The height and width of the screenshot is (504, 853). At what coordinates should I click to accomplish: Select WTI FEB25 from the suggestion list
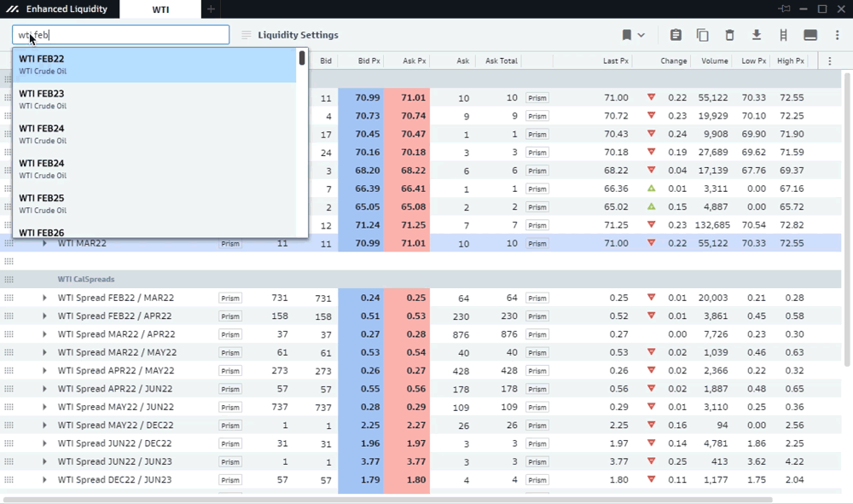[154, 204]
